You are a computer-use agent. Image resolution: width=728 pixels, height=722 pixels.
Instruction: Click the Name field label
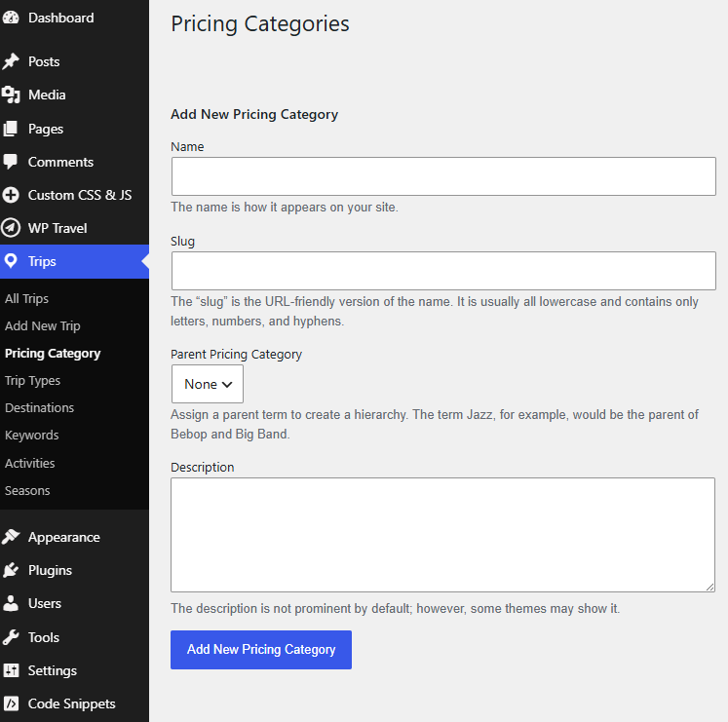[x=187, y=147]
